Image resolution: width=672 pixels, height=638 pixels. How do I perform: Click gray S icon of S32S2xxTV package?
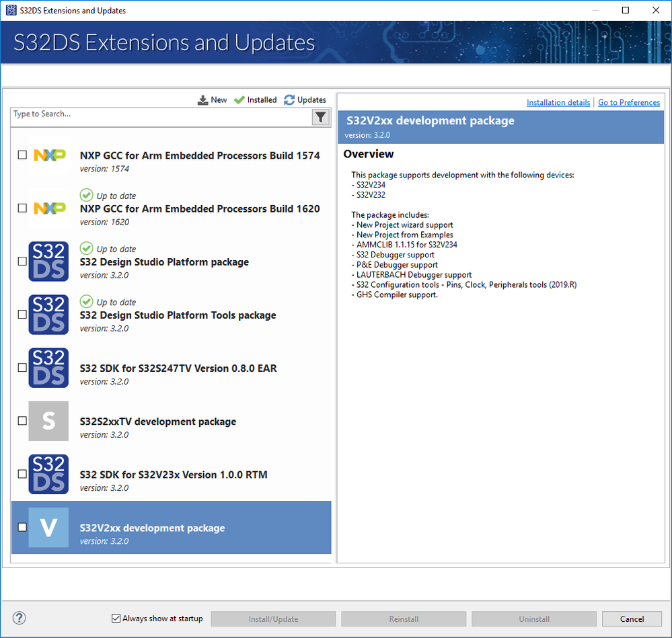pyautogui.click(x=48, y=421)
